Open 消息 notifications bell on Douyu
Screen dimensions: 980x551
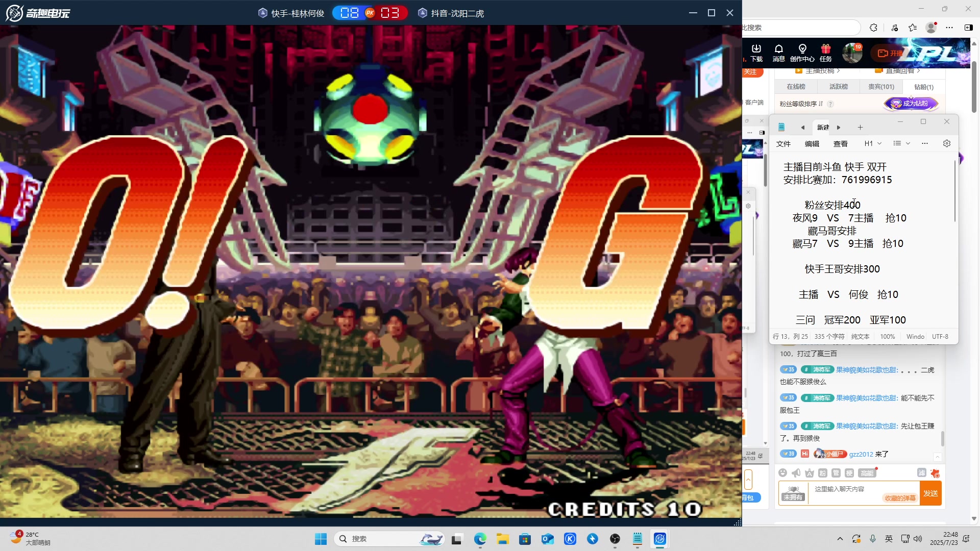click(x=778, y=53)
